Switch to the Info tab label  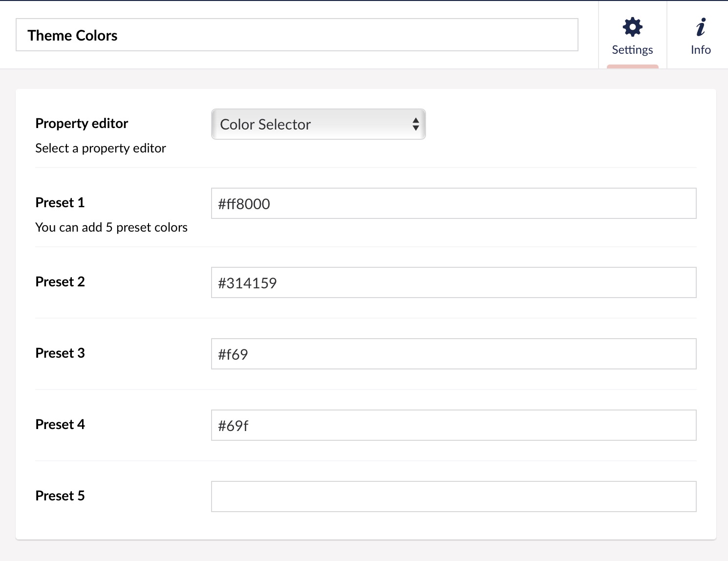(x=701, y=50)
